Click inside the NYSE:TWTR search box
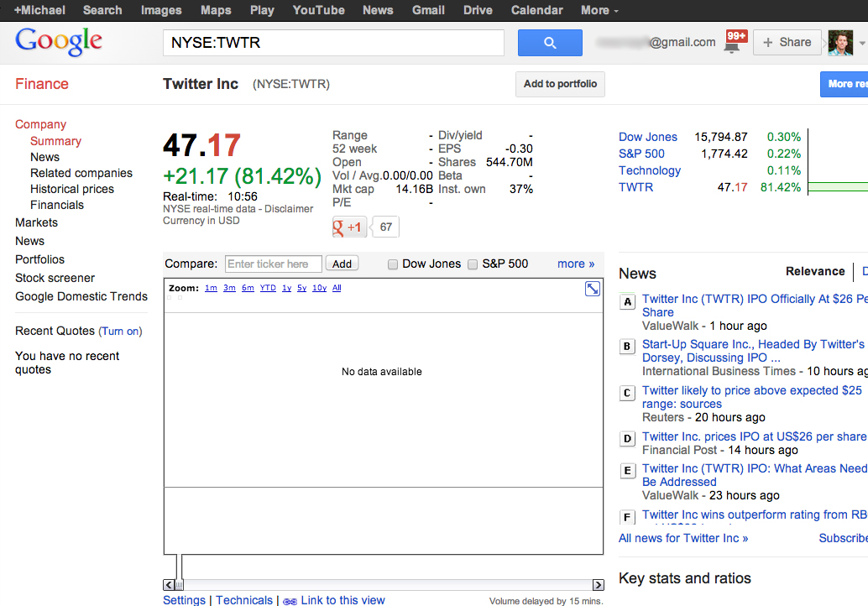This screenshot has width=868, height=606. click(333, 43)
